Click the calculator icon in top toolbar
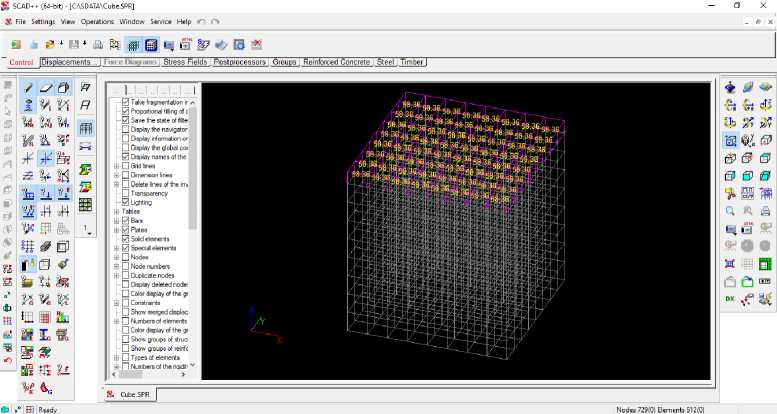 point(151,45)
